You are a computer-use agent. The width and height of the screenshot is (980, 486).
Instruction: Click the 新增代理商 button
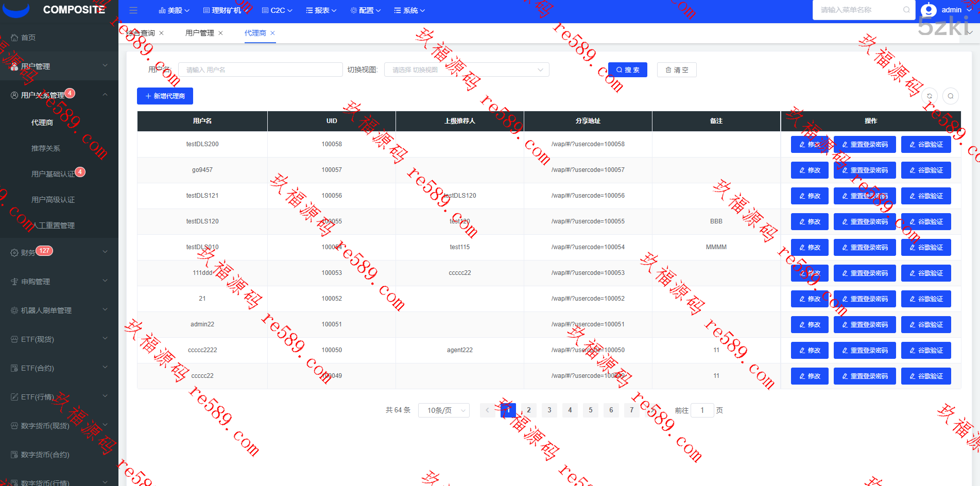coord(165,96)
